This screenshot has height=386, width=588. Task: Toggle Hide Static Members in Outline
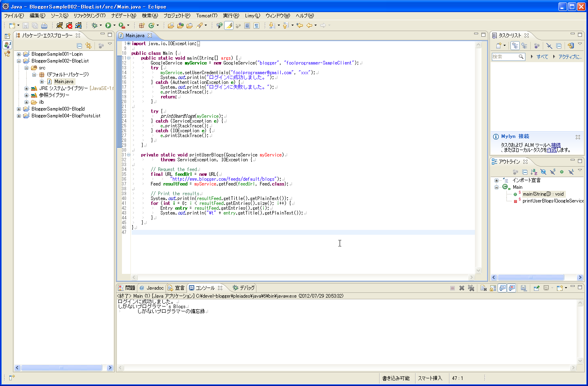click(552, 172)
